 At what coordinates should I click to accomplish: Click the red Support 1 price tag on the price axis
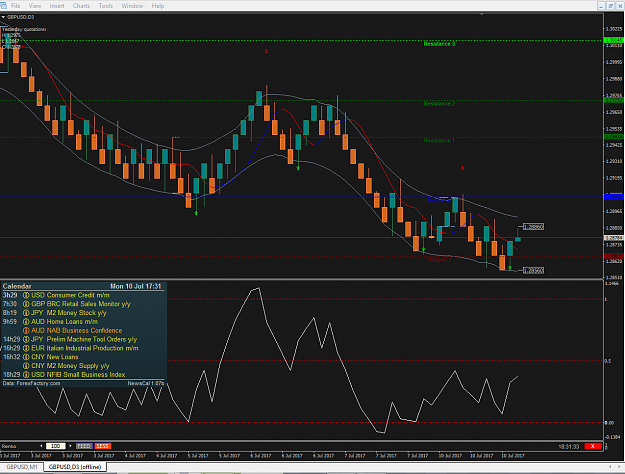pyautogui.click(x=614, y=256)
